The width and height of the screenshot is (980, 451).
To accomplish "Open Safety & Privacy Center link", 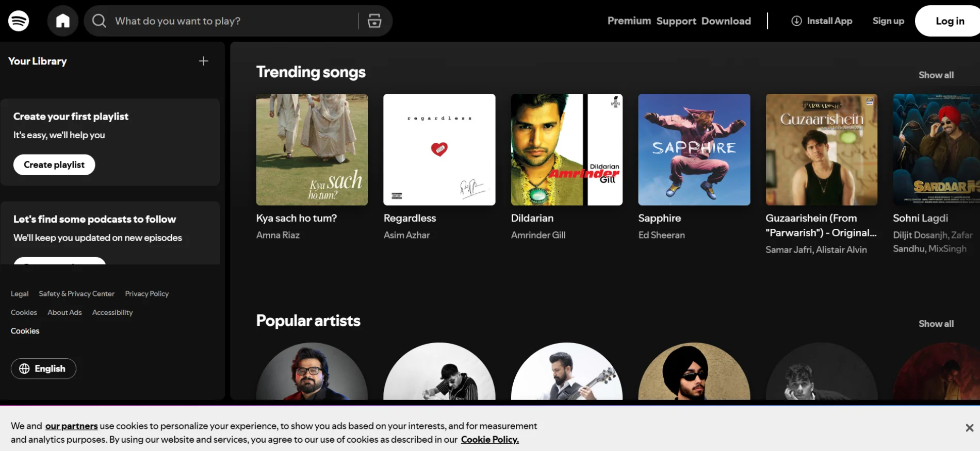I will (x=76, y=294).
